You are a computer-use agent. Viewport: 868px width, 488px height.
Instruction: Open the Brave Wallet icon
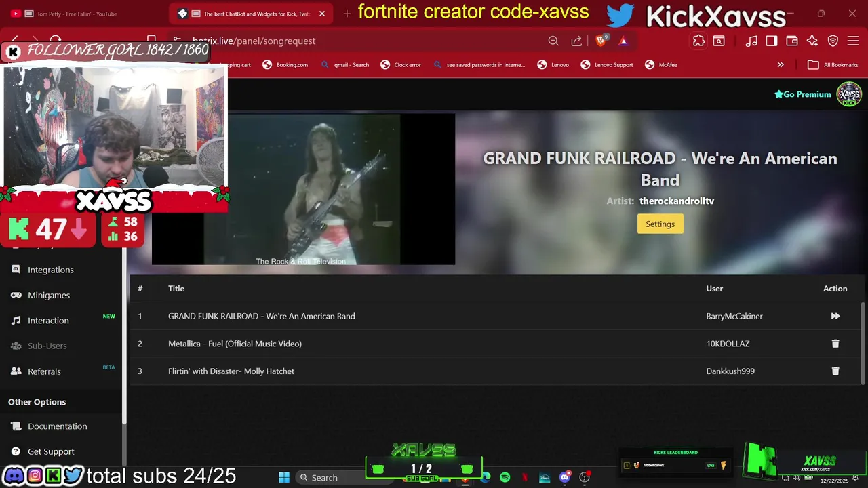[791, 41]
